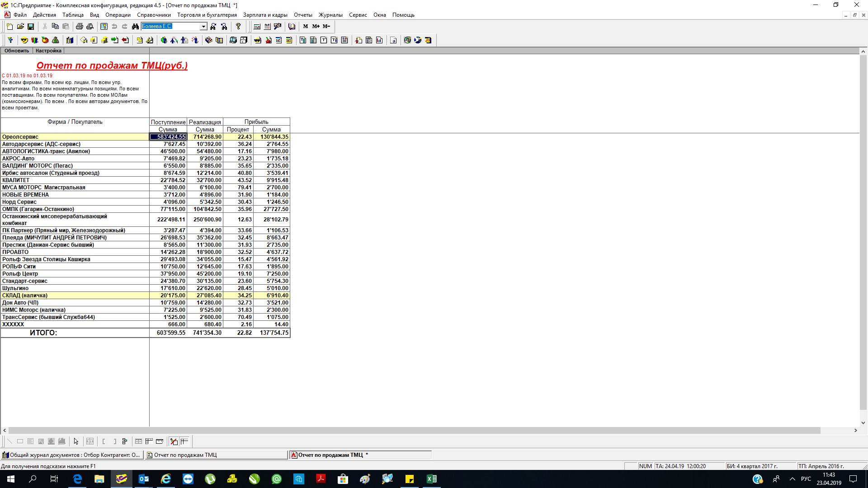
Task: Switch to Общий журнал документов window tab
Action: coord(72,455)
